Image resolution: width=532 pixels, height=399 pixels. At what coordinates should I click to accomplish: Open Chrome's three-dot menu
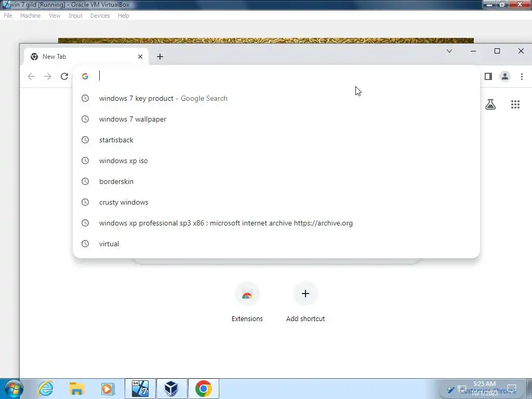click(x=522, y=76)
